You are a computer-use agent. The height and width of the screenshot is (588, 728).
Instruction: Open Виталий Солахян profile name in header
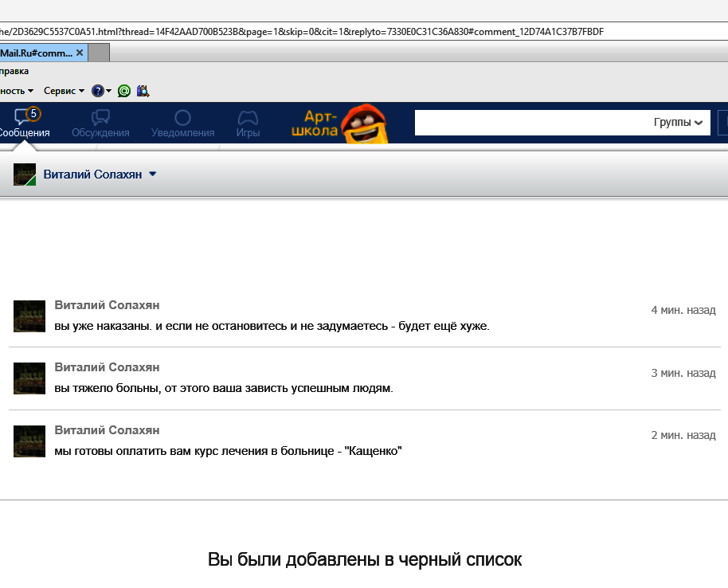click(x=92, y=174)
